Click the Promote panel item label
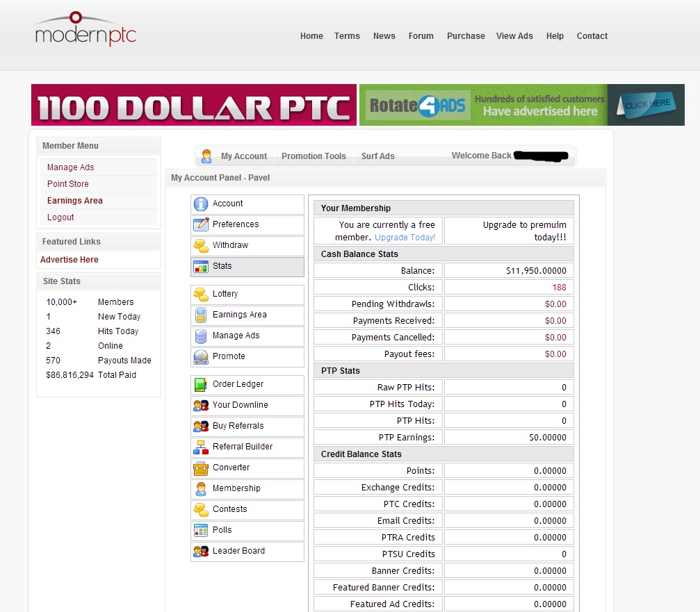The height and width of the screenshot is (612, 700). (229, 356)
